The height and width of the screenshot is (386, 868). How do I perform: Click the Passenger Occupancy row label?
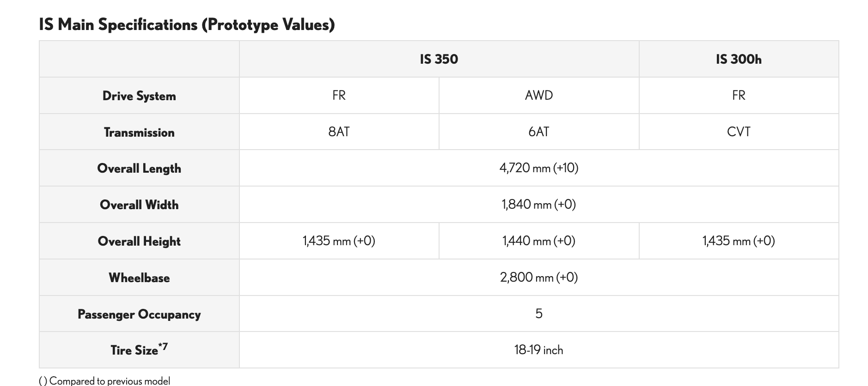coord(139,314)
